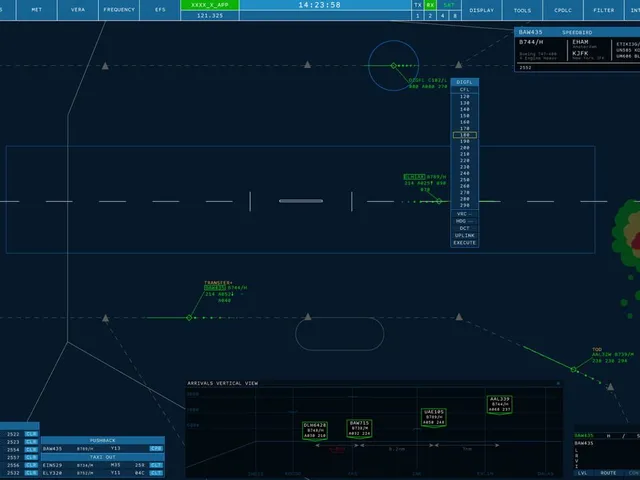Select flight level 120 in the CFL list
This screenshot has height=480, width=640.
click(x=464, y=97)
